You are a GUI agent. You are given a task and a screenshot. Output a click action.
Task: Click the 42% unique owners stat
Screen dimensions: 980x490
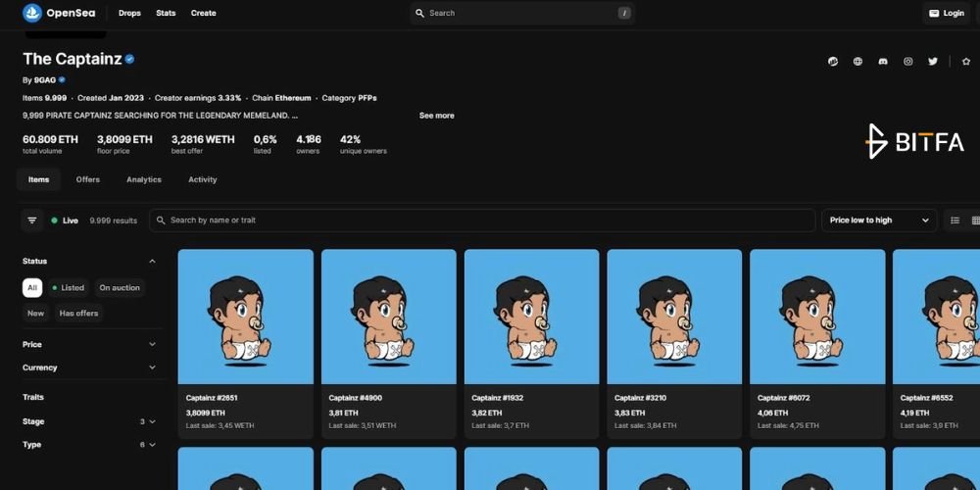tap(364, 143)
